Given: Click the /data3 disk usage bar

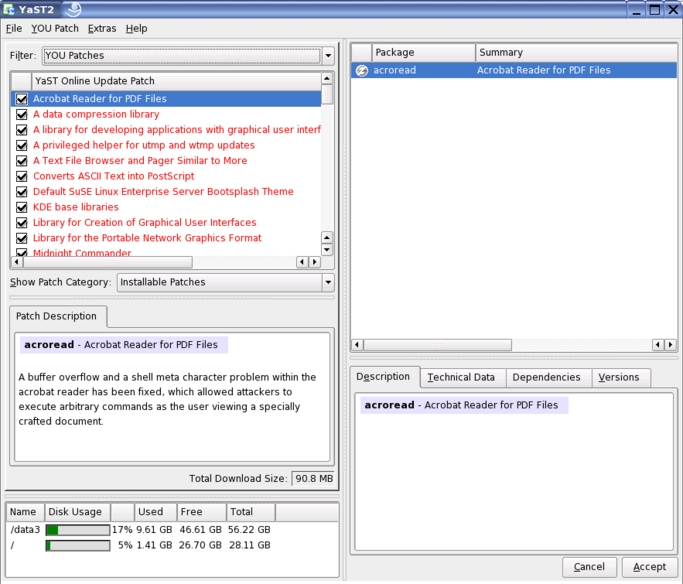Looking at the screenshot, I should tap(78, 530).
